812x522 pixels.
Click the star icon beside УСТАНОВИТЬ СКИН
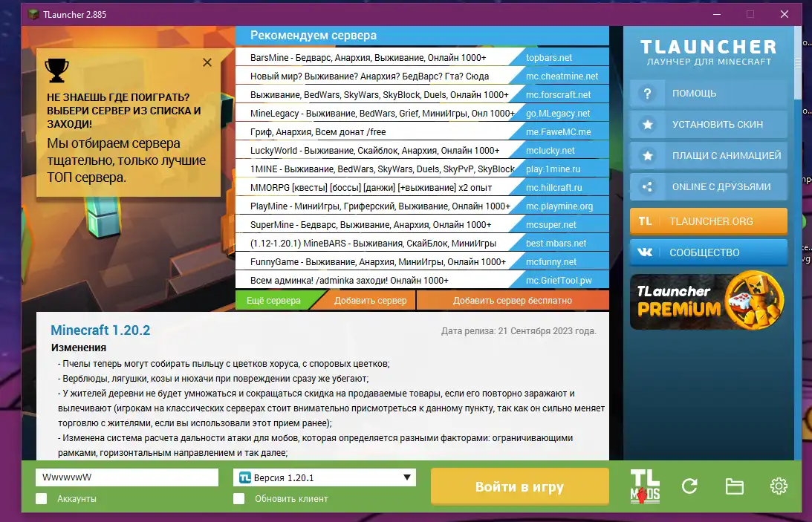click(x=647, y=125)
